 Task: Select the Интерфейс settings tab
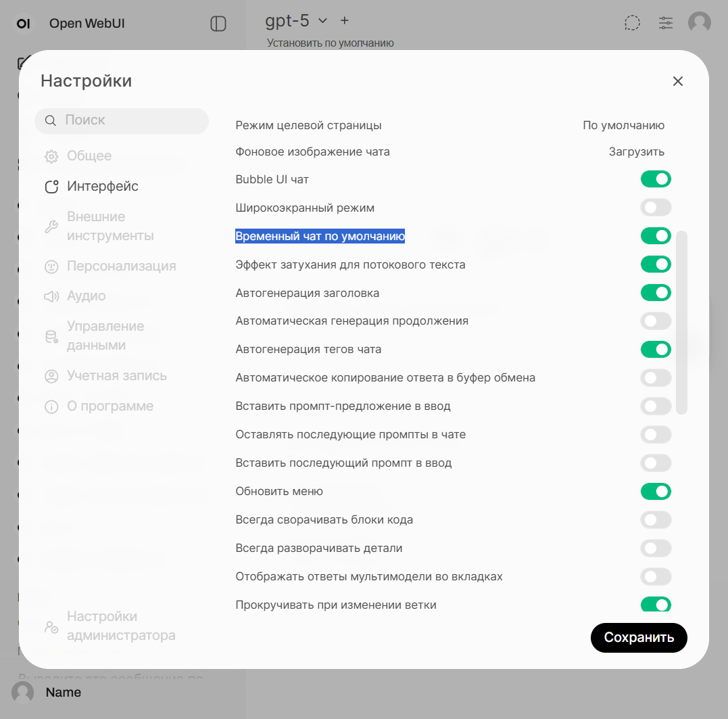click(x=91, y=187)
